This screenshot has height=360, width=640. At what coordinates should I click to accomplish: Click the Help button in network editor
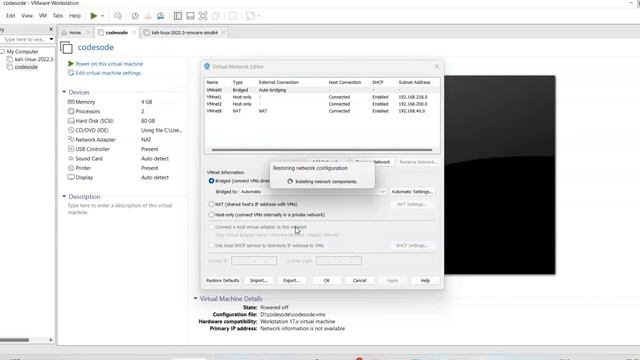point(425,281)
